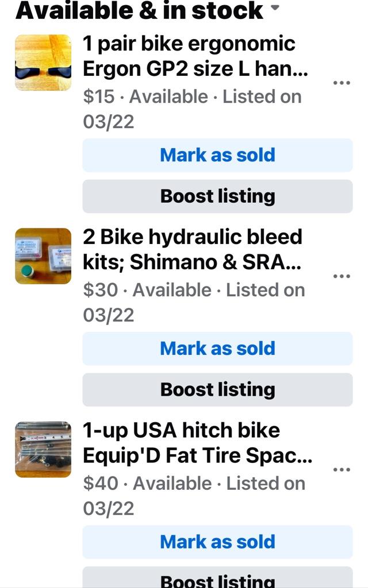The image size is (368, 588).
Task: Tap the Available & in stock heading
Action: click(139, 10)
